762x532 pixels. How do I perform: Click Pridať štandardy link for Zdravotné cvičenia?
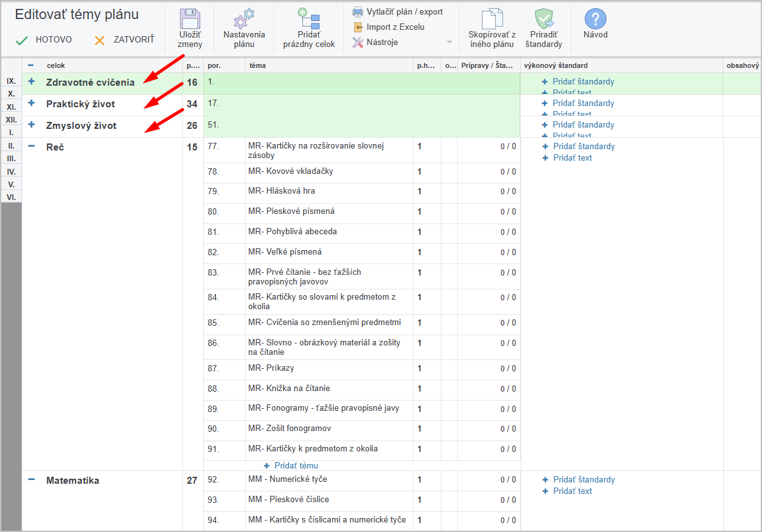[584, 82]
